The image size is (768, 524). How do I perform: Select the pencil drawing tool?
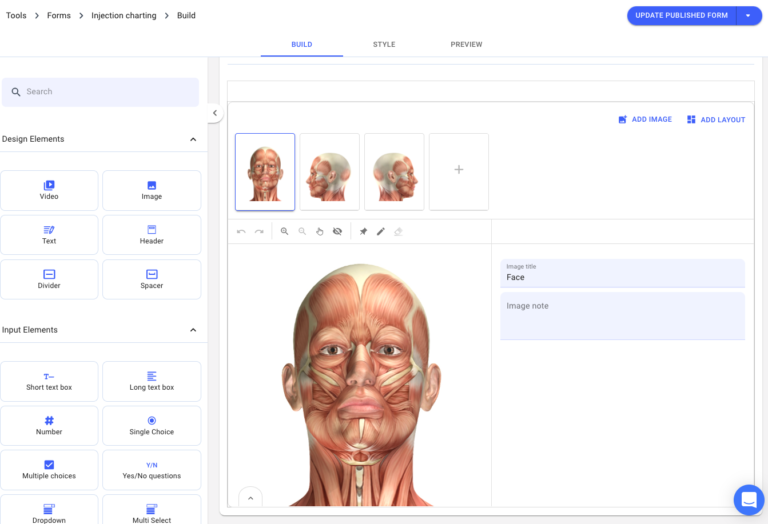coord(381,232)
